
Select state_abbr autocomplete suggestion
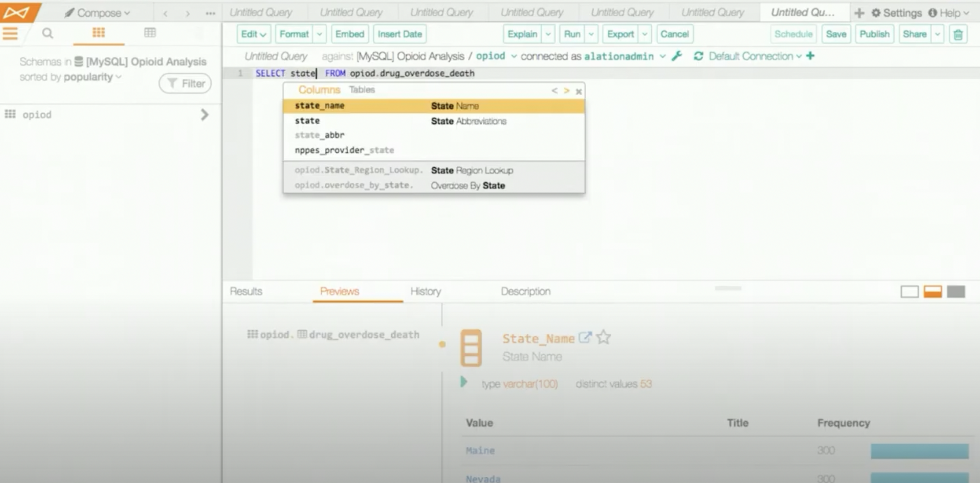point(434,135)
